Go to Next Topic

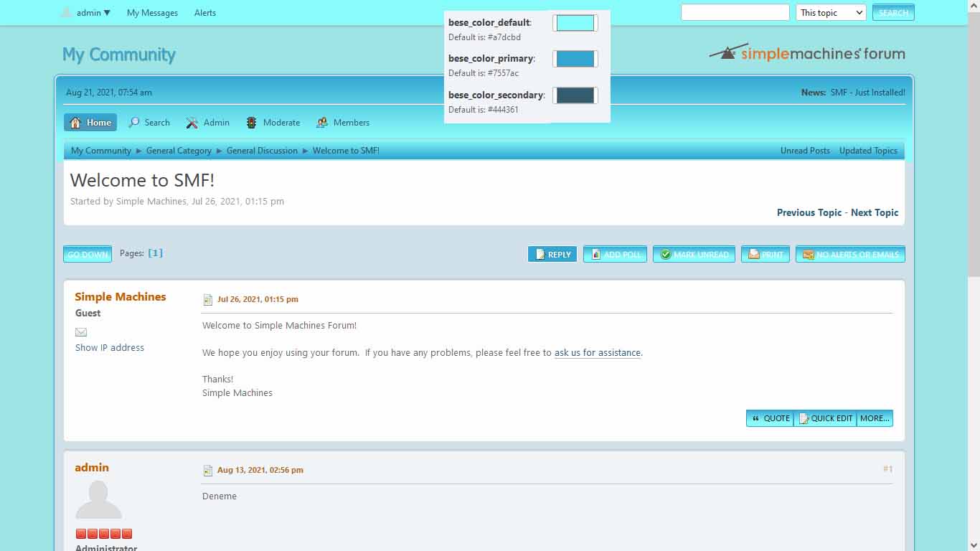[875, 212]
